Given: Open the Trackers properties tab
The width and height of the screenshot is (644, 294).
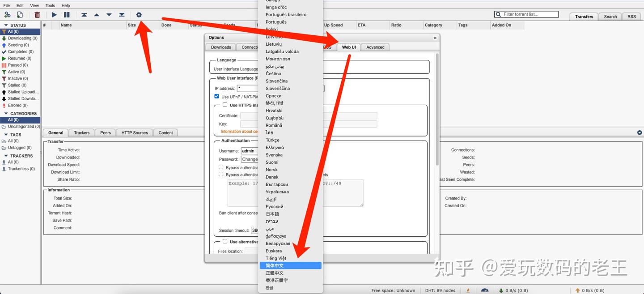Looking at the screenshot, I should pyautogui.click(x=82, y=132).
